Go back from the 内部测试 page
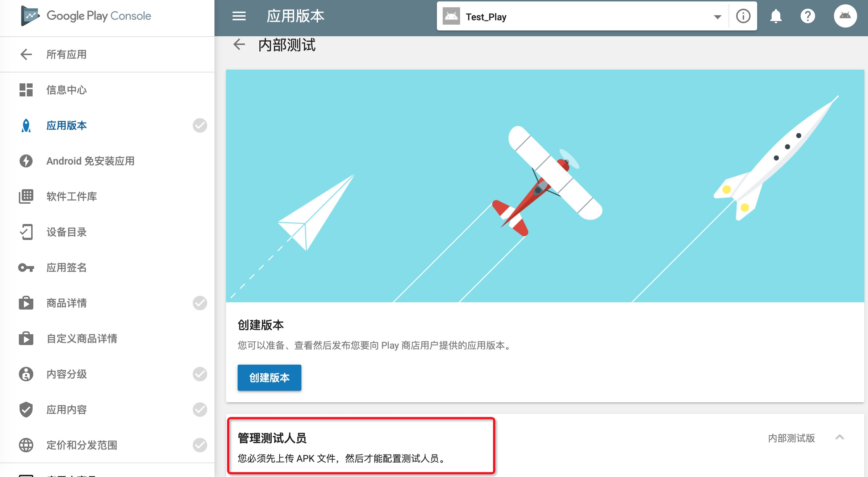The width and height of the screenshot is (868, 477). click(239, 45)
